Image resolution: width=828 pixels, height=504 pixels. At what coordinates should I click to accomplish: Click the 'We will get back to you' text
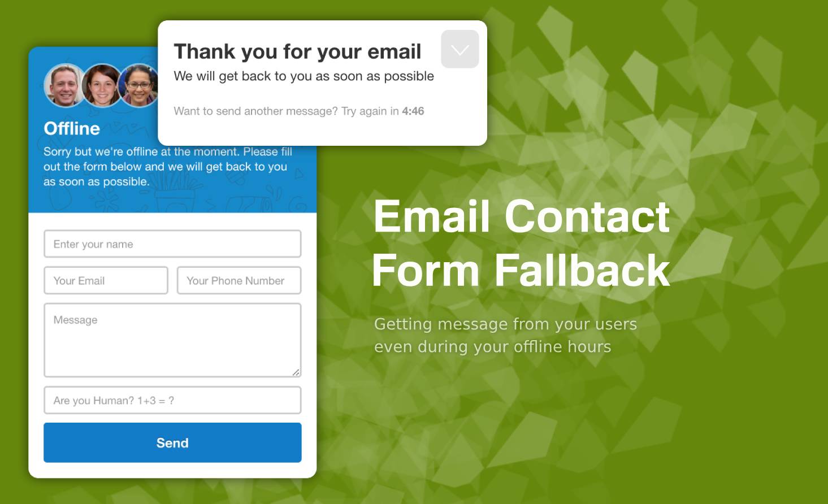pos(304,76)
